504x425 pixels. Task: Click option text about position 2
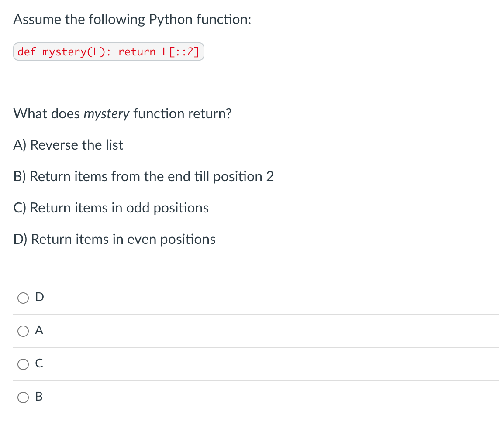tap(144, 176)
